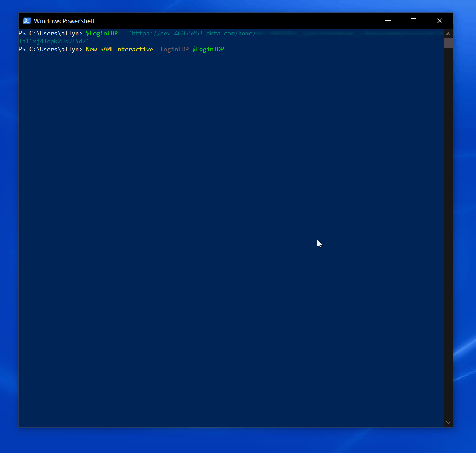Click the New-SAMLInteractive command text

[x=119, y=50]
